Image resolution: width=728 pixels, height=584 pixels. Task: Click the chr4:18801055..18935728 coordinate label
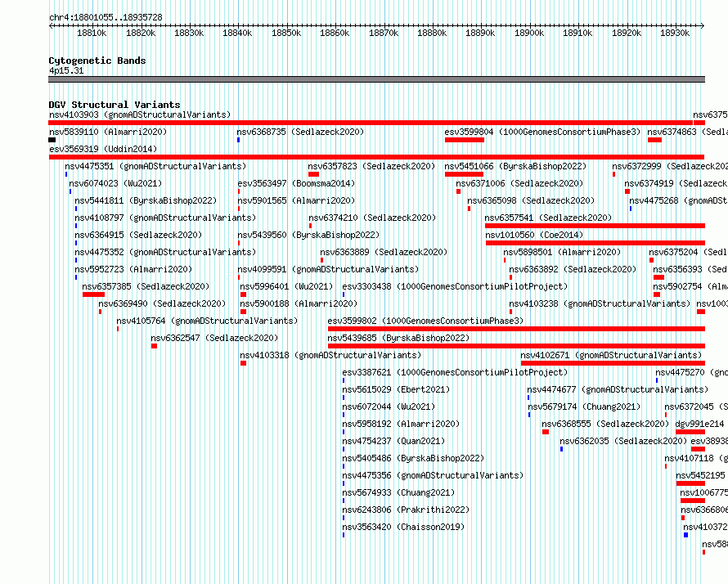click(x=106, y=17)
